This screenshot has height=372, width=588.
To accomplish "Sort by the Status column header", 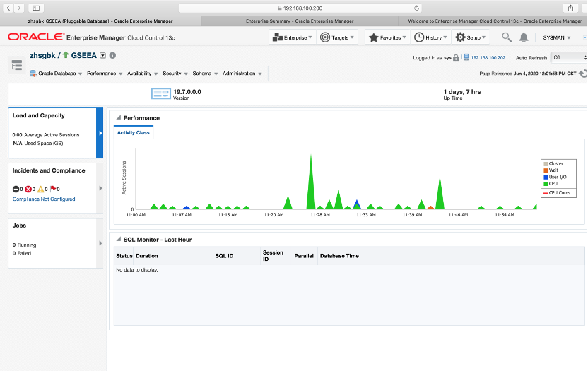I will (124, 256).
